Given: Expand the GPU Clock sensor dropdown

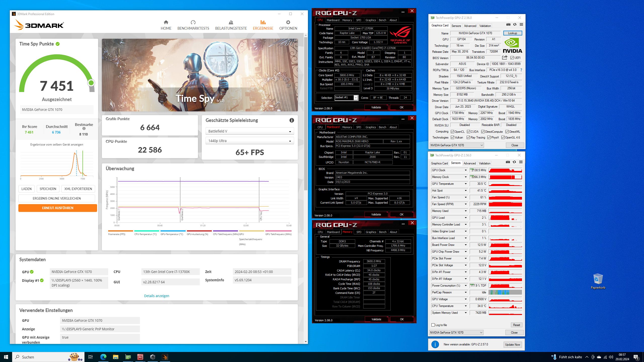Looking at the screenshot, I should pos(466,170).
